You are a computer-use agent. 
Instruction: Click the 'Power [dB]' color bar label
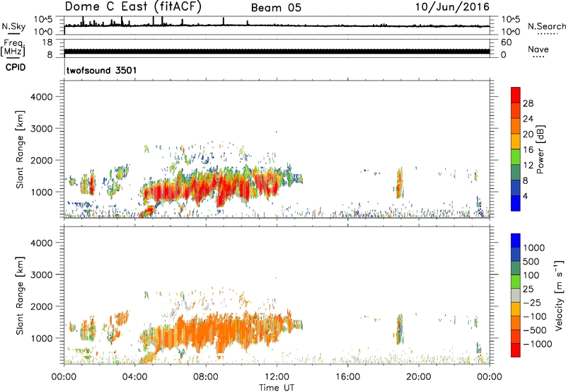pos(540,149)
